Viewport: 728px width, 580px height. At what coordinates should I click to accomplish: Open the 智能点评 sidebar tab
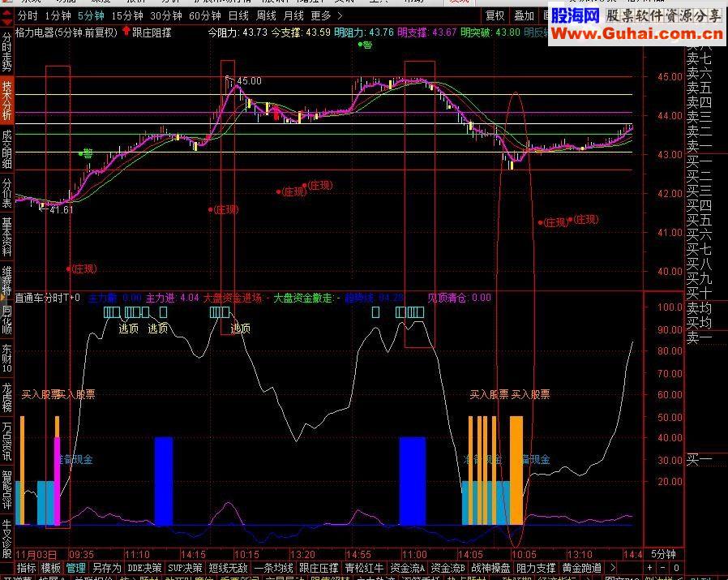click(6, 489)
